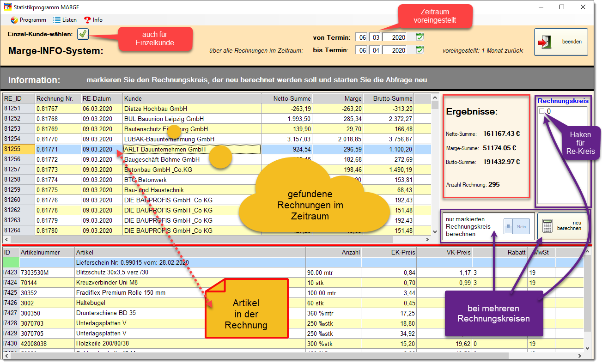Edit the von Termin month field
This screenshot has width=602, height=364.
376,37
